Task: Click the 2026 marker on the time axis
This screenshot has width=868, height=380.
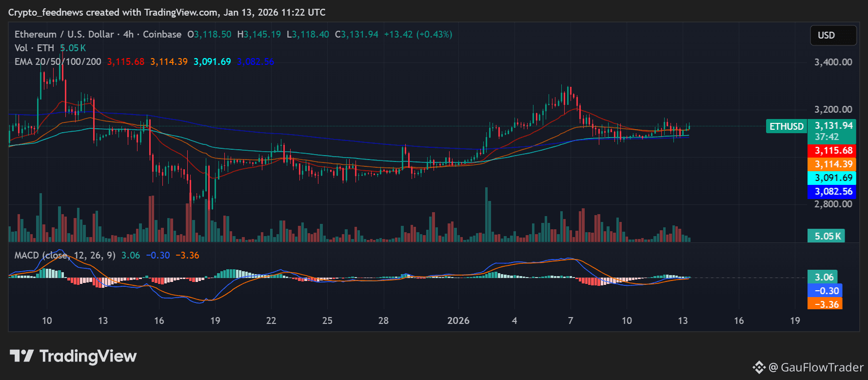Action: (458, 320)
